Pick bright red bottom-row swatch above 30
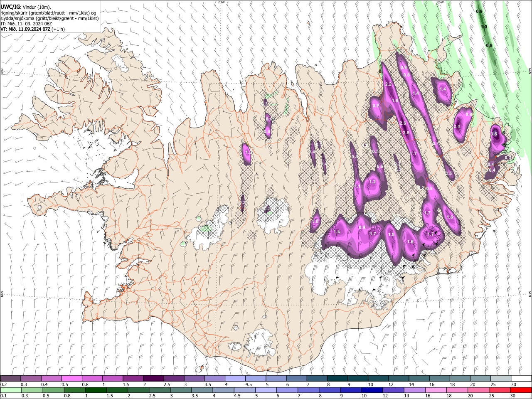This screenshot has width=532, height=399. point(521,390)
